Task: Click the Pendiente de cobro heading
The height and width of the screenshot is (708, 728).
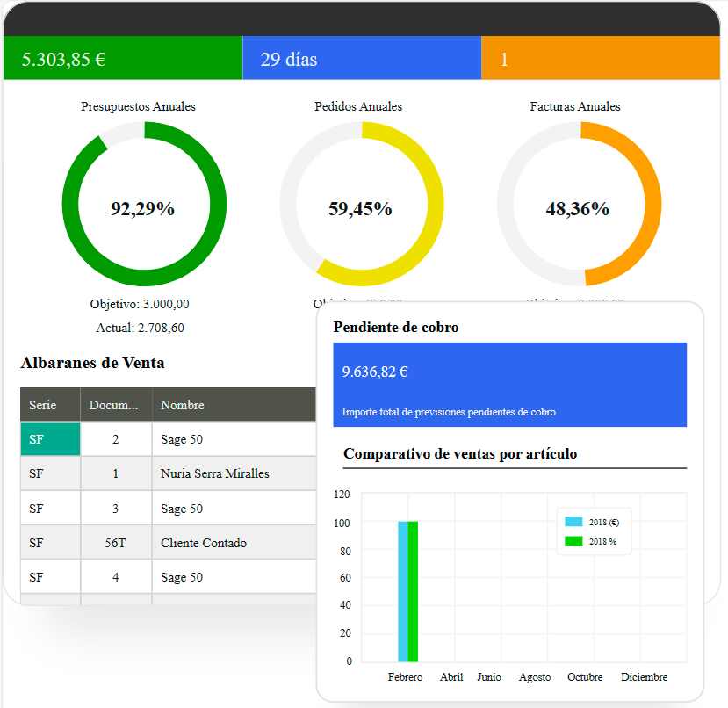Action: [x=396, y=327]
